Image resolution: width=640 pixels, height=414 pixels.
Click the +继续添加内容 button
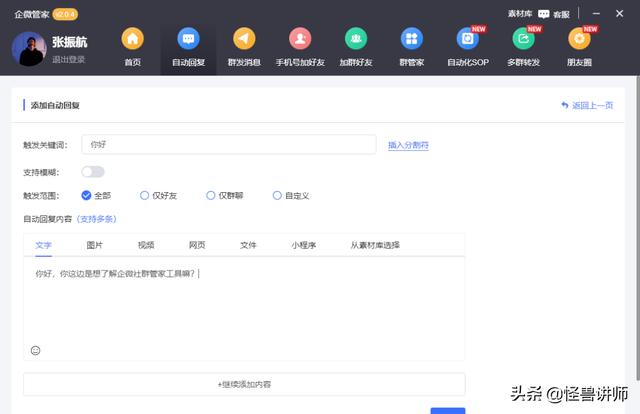(x=244, y=384)
